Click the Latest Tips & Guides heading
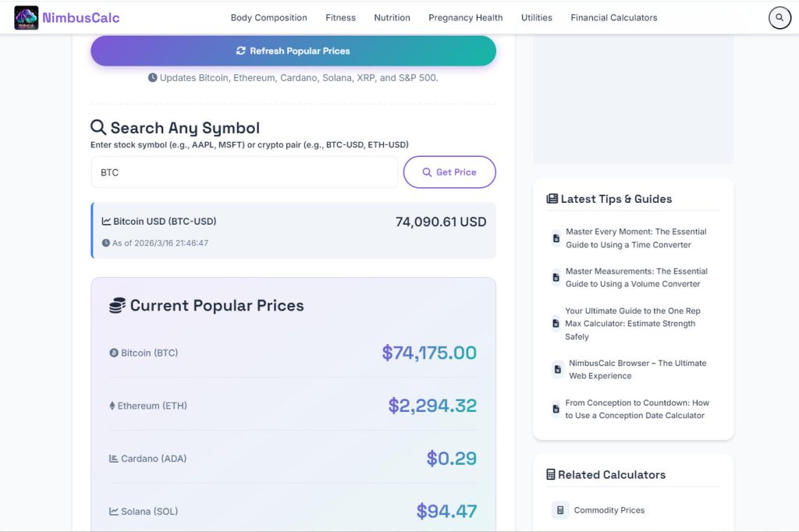The image size is (799, 532). [616, 199]
